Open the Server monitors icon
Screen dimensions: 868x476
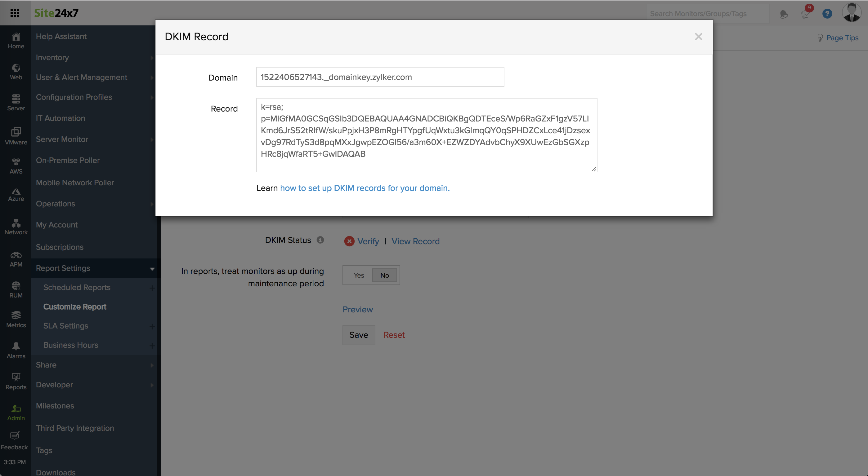[16, 102]
